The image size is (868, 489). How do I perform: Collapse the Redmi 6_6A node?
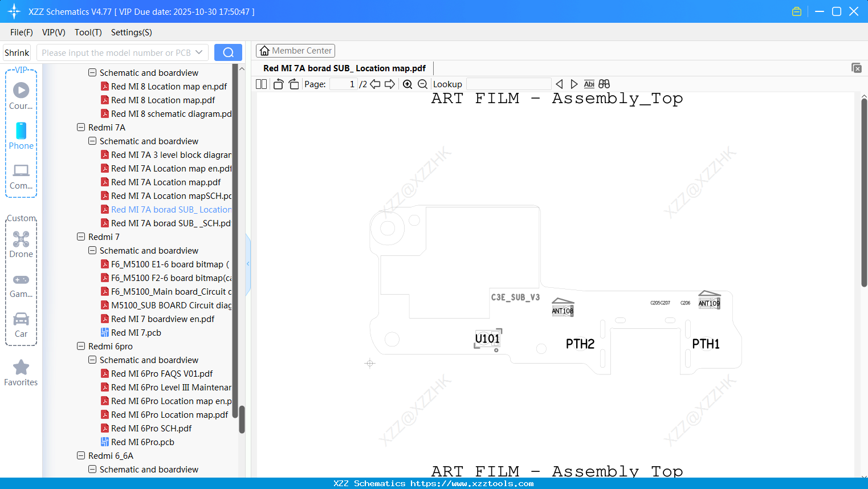point(81,456)
